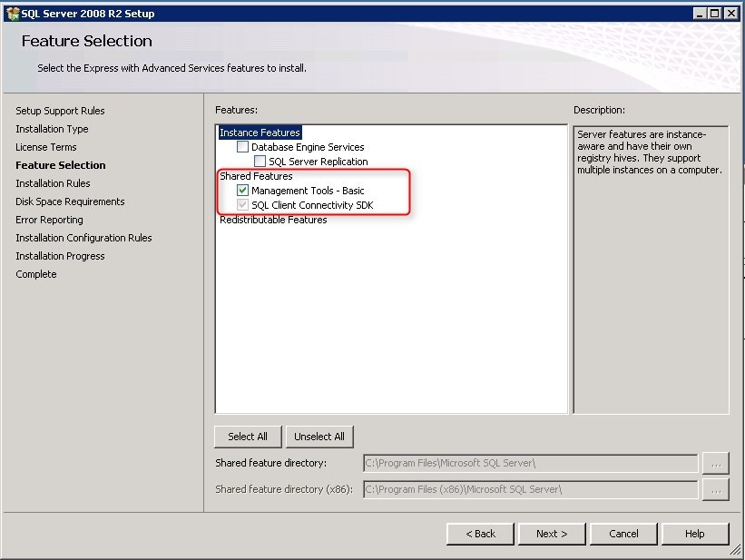This screenshot has height=560, width=745.
Task: Click the SQL Server Setup title bar icon
Action: tap(13, 14)
